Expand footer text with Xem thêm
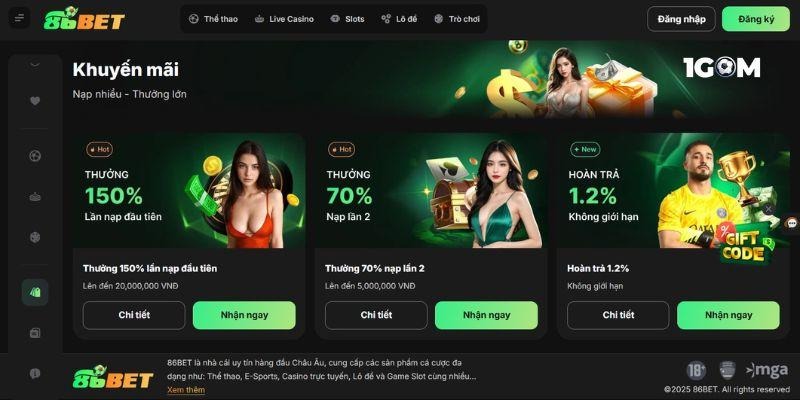 (186, 390)
